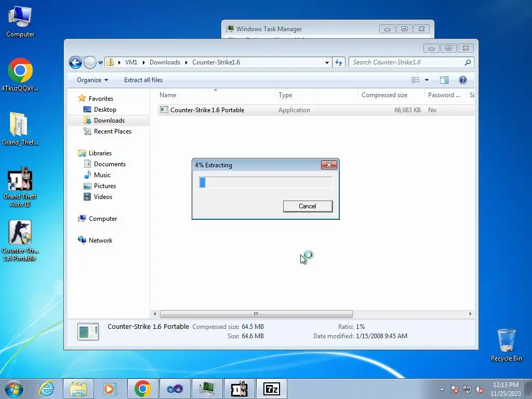Screen dimensions: 532x399
Task: Click the magnifier search icon
Action: [468, 62]
